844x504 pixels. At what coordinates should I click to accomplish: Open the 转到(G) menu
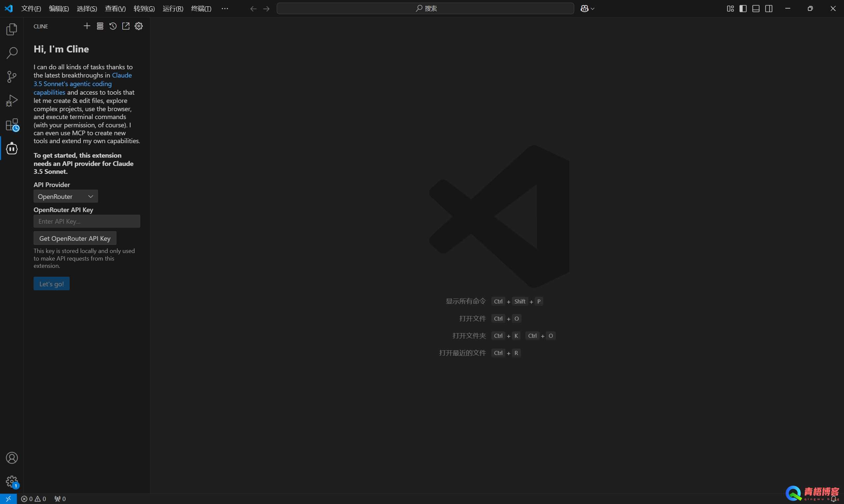tap(144, 9)
